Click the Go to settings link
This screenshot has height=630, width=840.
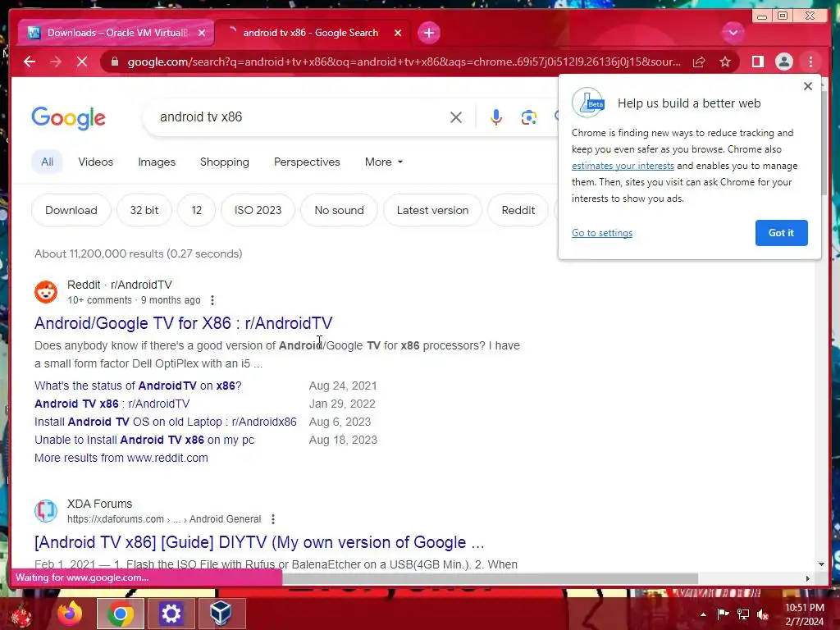point(601,233)
